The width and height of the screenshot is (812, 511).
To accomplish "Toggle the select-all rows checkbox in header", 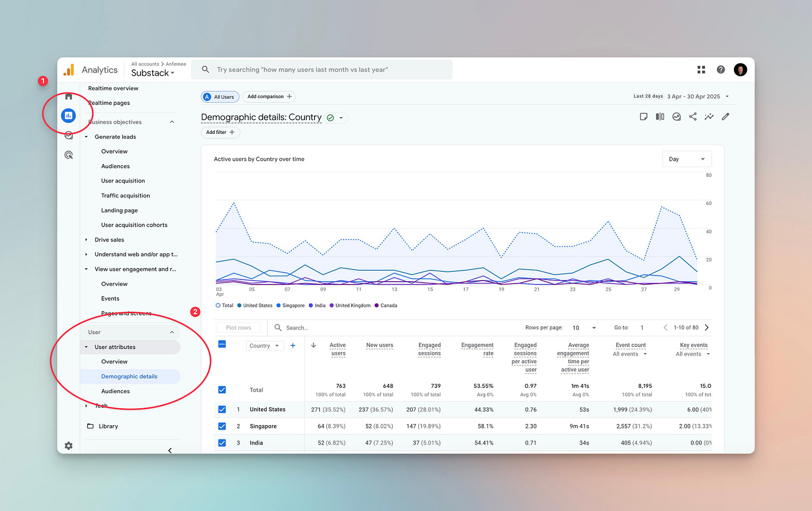I will coord(222,344).
